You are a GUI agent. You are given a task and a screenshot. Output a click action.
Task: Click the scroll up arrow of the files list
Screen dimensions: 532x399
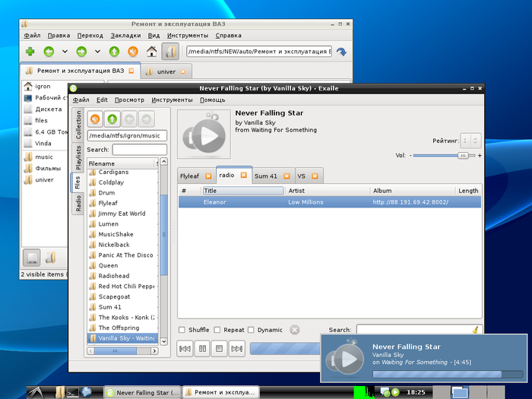pos(164,162)
